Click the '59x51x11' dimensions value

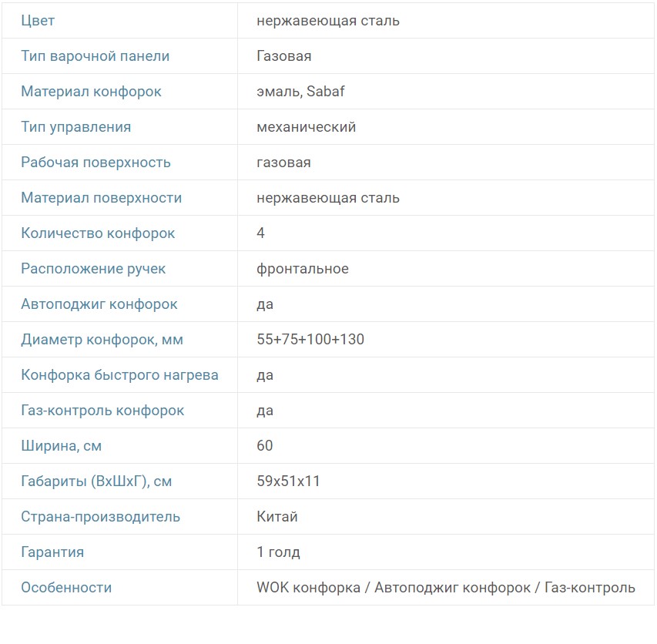(288, 481)
